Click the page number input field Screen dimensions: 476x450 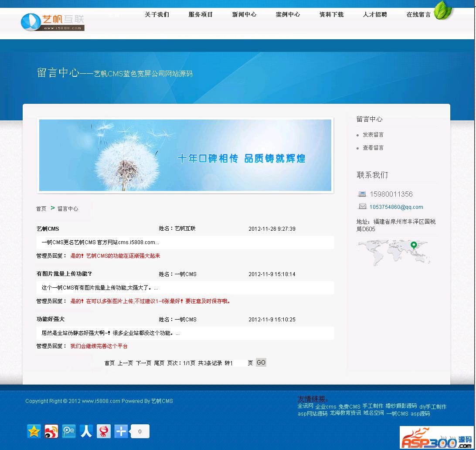tap(239, 363)
